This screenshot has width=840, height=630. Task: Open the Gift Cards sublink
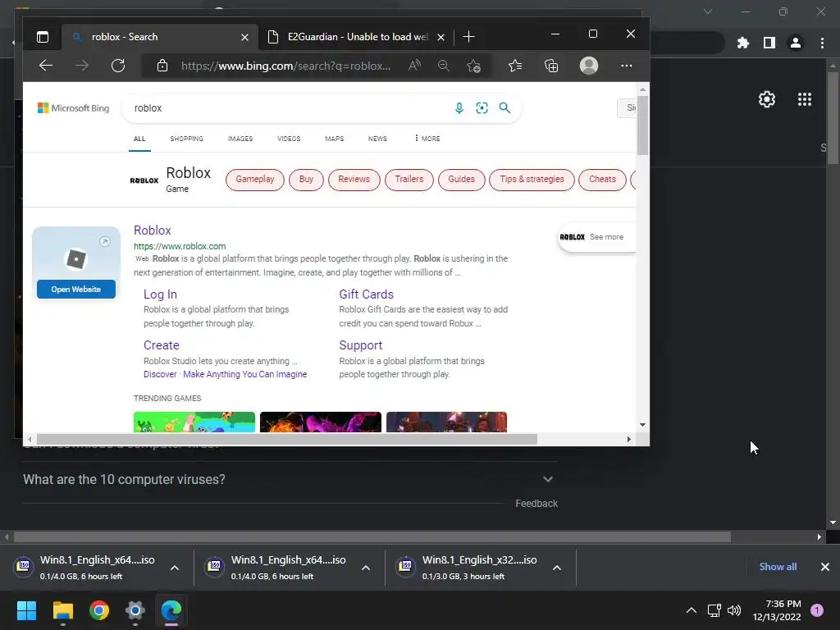click(x=367, y=294)
